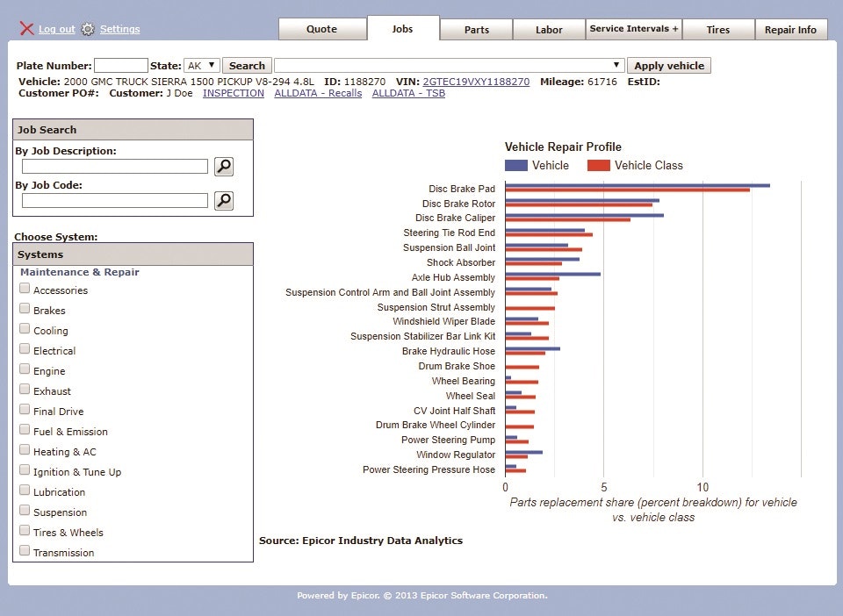The image size is (843, 616).
Task: Check the Engine system checkbox
Action: pyautogui.click(x=25, y=369)
